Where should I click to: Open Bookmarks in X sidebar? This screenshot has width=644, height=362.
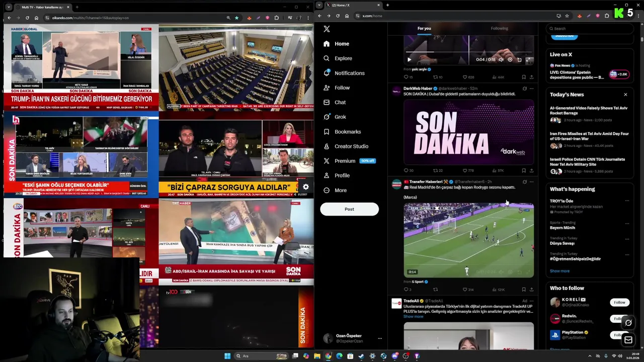click(342, 132)
